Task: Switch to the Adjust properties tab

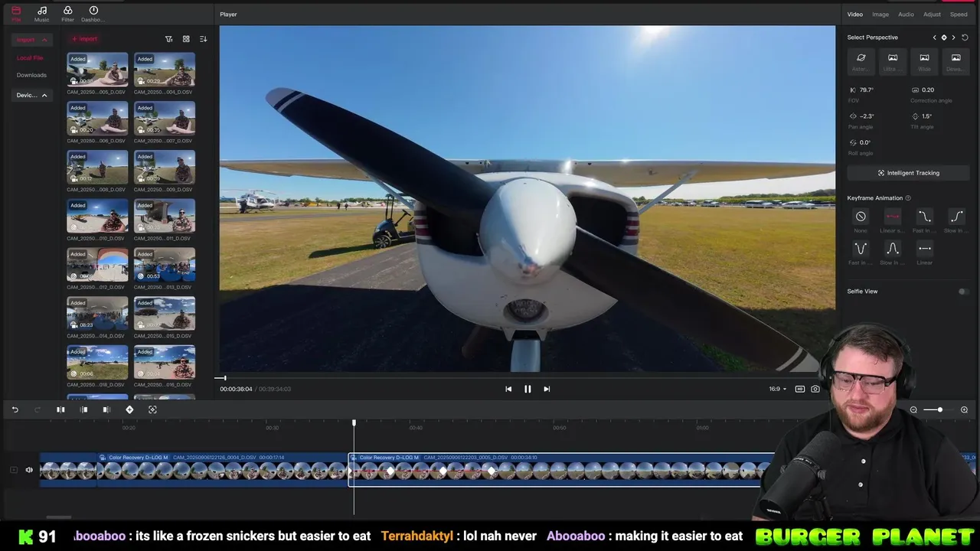Action: pos(932,15)
